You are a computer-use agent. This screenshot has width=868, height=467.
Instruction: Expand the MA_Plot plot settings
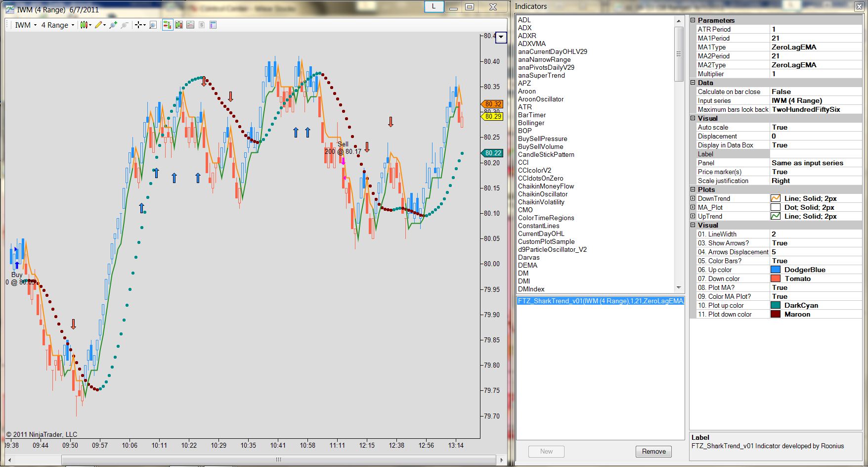(x=693, y=207)
